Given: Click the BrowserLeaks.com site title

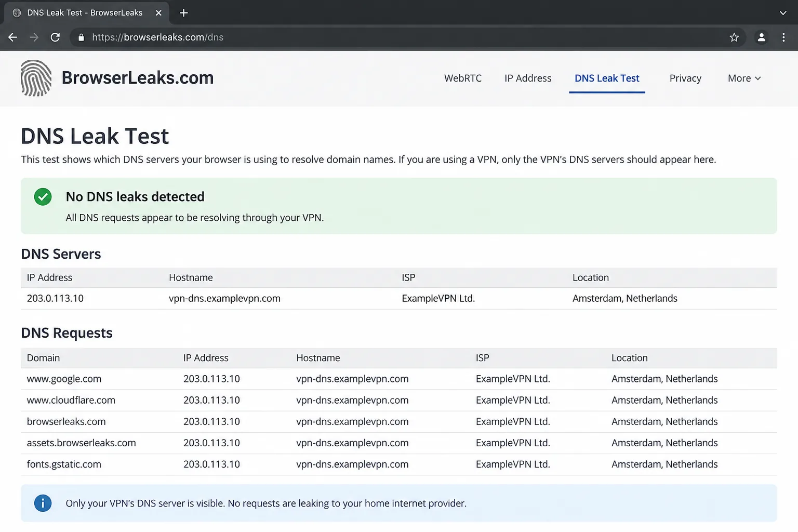Looking at the screenshot, I should click(138, 78).
